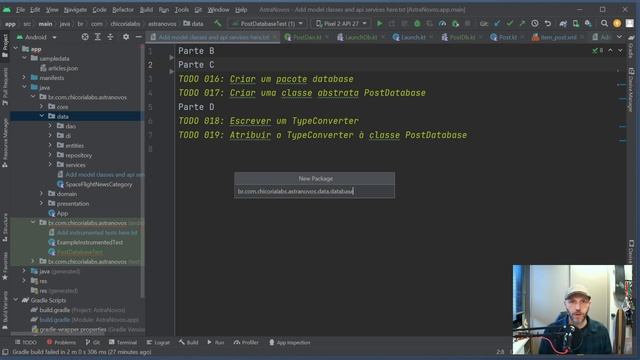The height and width of the screenshot is (360, 640).
Task: Open the Run tool window at bottom
Action: point(216,342)
